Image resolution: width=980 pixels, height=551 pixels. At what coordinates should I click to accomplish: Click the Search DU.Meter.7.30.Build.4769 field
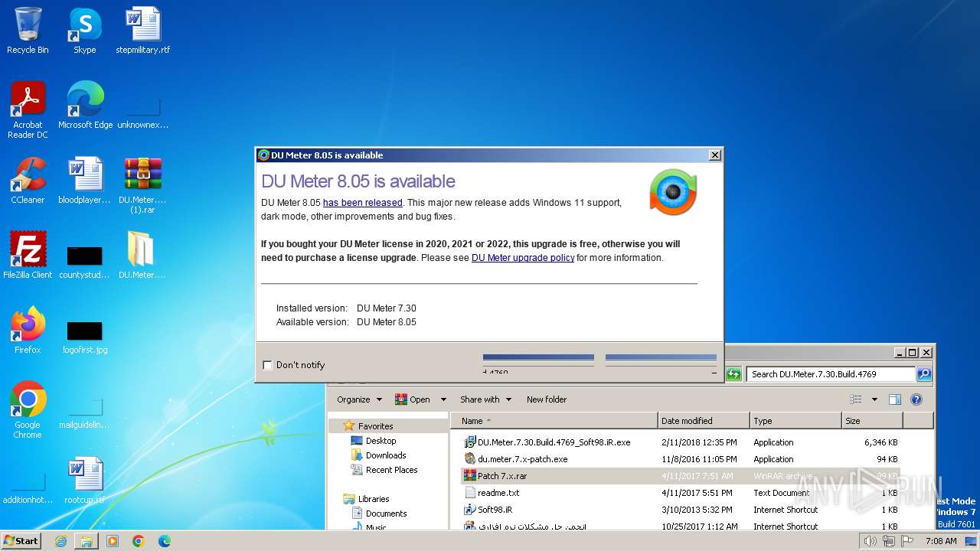[831, 374]
